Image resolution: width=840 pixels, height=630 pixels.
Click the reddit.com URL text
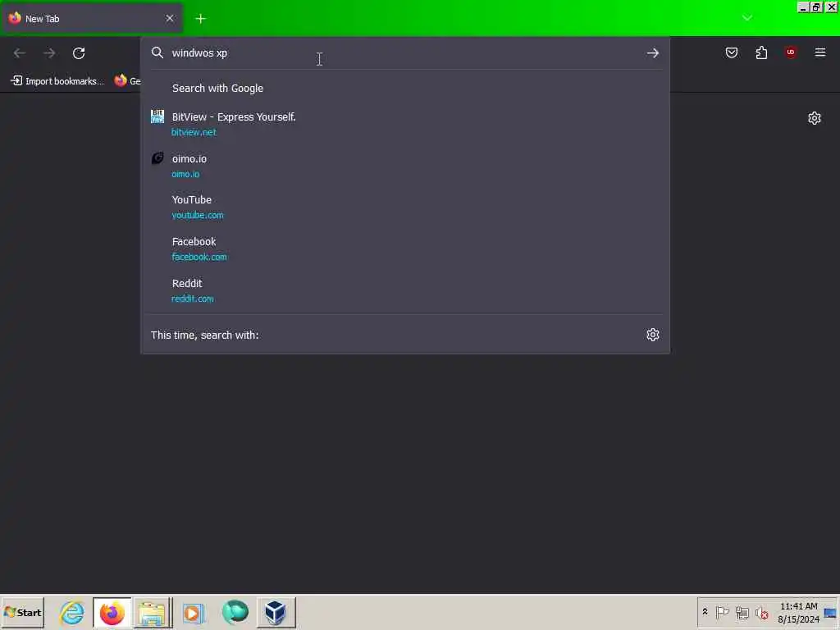(x=193, y=299)
